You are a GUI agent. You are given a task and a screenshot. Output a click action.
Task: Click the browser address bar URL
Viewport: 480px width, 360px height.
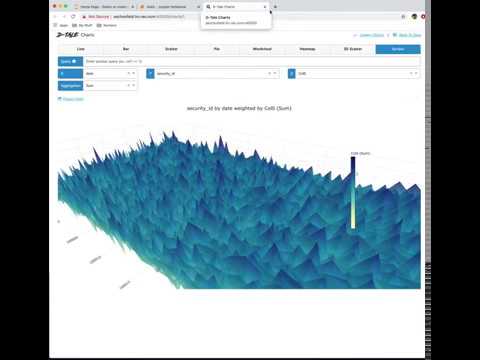point(148,16)
